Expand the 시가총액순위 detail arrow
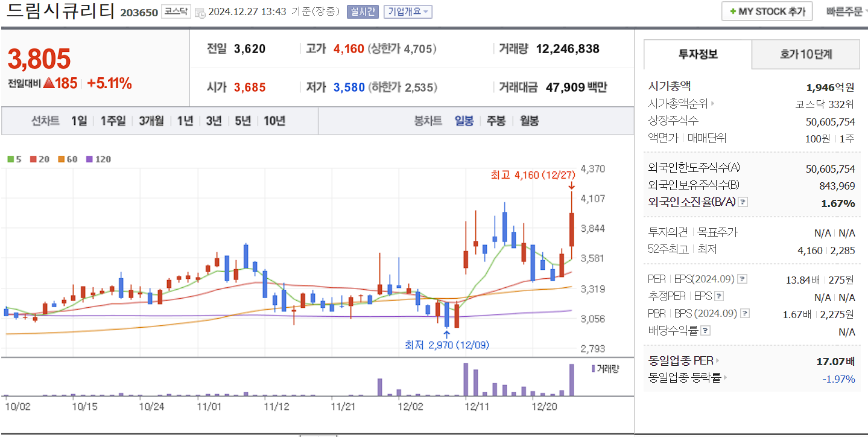This screenshot has width=868, height=437. 712,102
